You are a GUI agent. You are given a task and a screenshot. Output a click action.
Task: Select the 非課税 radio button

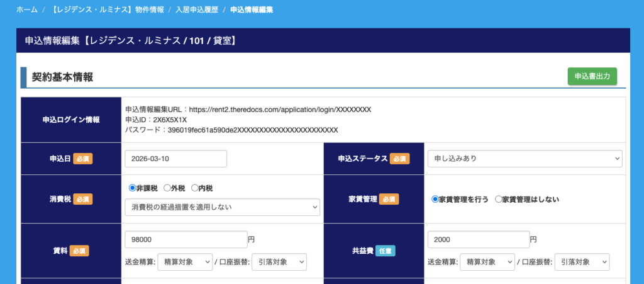(132, 188)
